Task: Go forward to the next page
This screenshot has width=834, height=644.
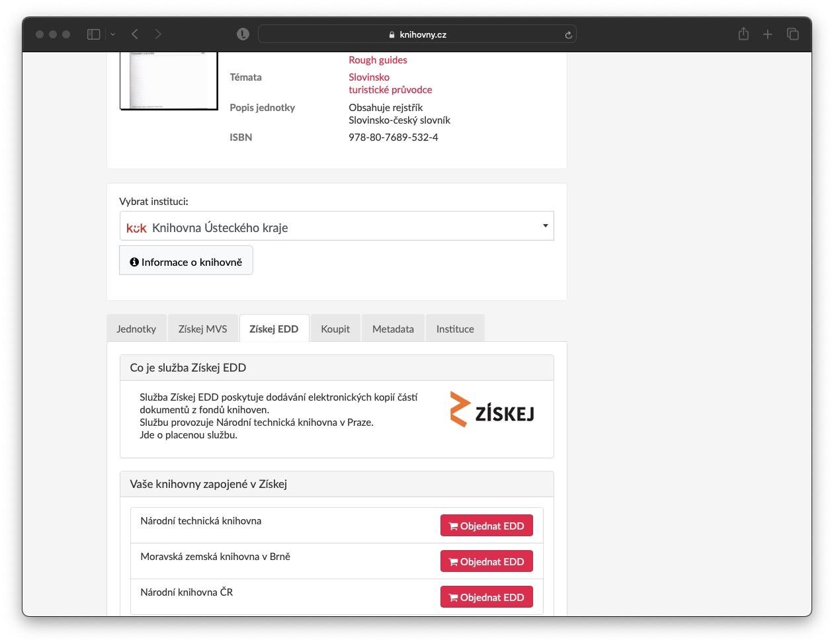Action: (x=158, y=34)
